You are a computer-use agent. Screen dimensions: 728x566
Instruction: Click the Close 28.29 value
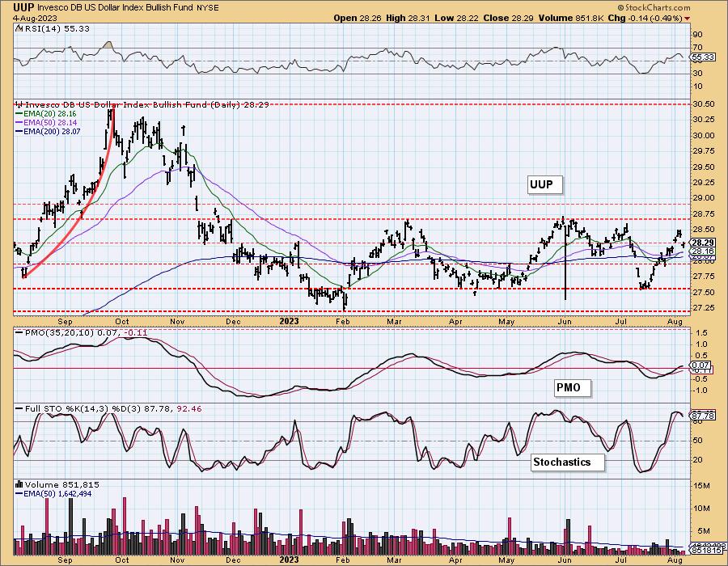(508, 18)
